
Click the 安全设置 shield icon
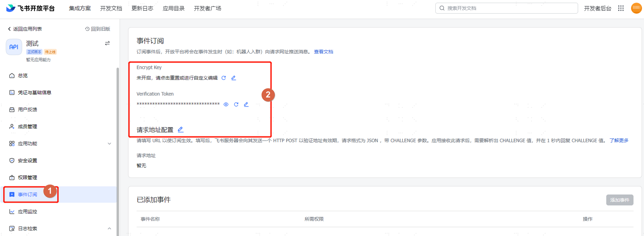click(12, 160)
